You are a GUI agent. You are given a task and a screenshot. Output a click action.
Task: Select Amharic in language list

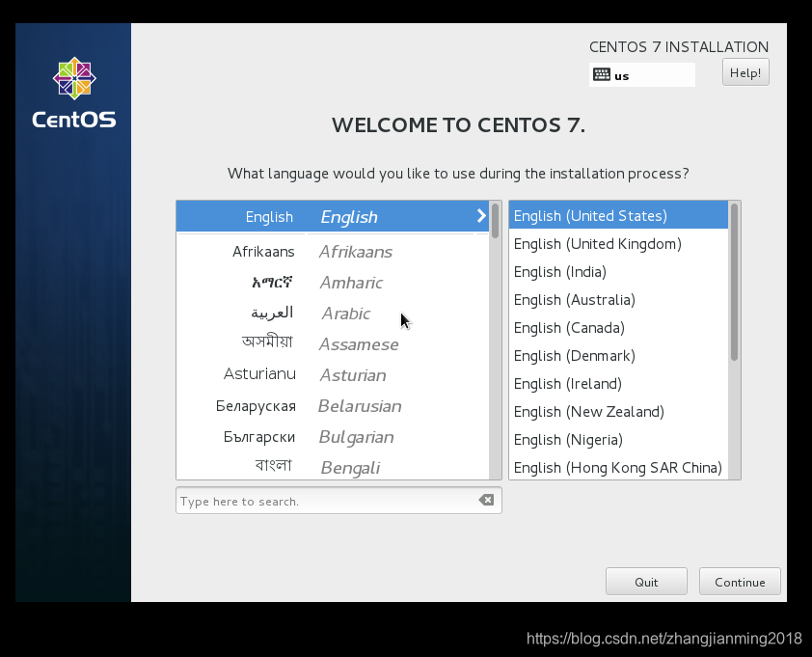(x=333, y=283)
